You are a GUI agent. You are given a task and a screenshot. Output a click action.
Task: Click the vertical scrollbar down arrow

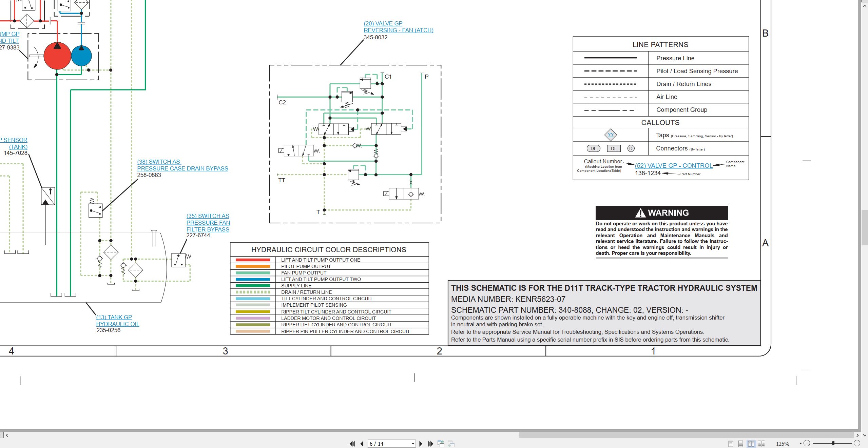coord(864,435)
